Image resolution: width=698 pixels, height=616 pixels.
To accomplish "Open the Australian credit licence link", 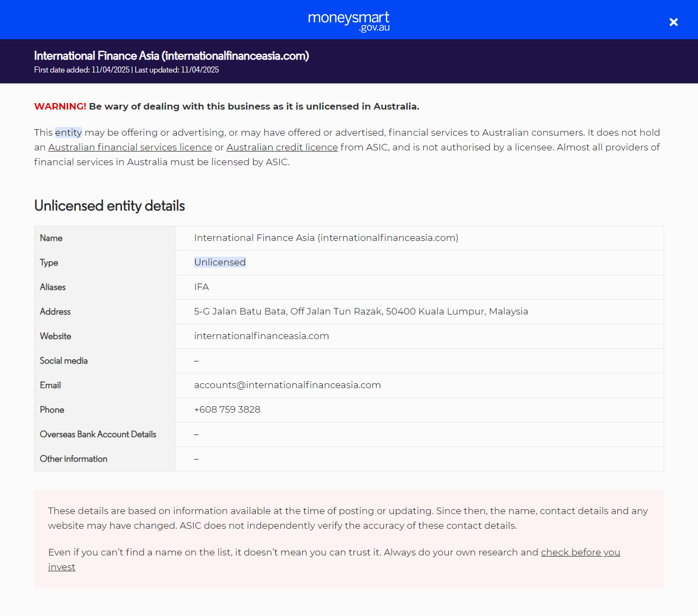I will tap(282, 147).
